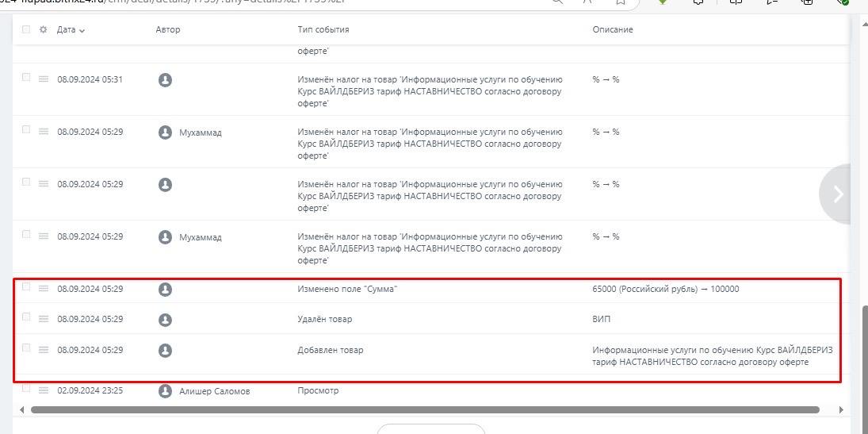Click the large right arrow navigation circle
The width and height of the screenshot is (868, 434).
837,194
